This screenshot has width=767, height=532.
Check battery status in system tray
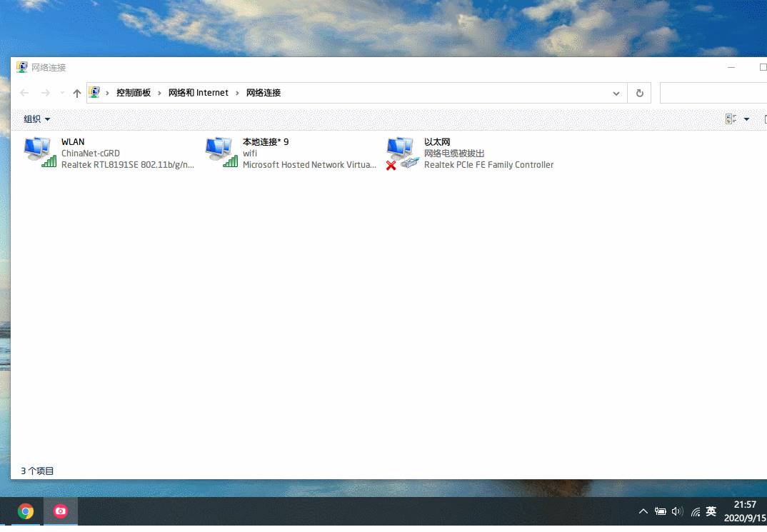coord(661,511)
